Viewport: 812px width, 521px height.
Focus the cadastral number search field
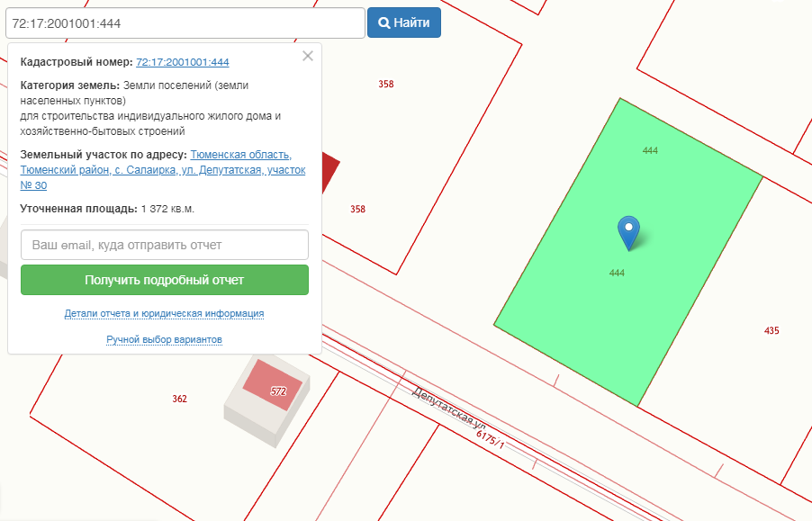tap(184, 22)
